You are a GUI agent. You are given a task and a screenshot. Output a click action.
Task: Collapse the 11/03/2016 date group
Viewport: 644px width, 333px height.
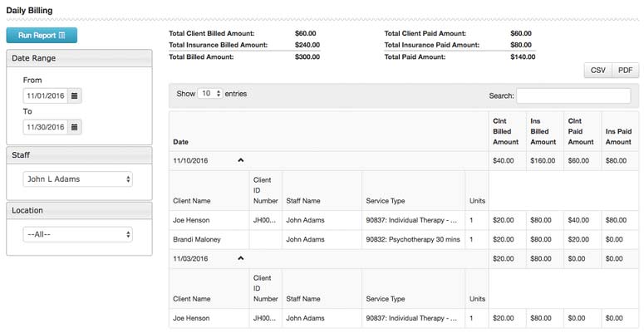click(241, 258)
